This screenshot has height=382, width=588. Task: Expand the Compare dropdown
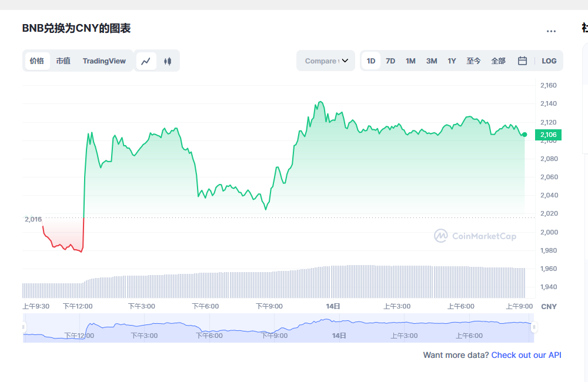point(326,61)
